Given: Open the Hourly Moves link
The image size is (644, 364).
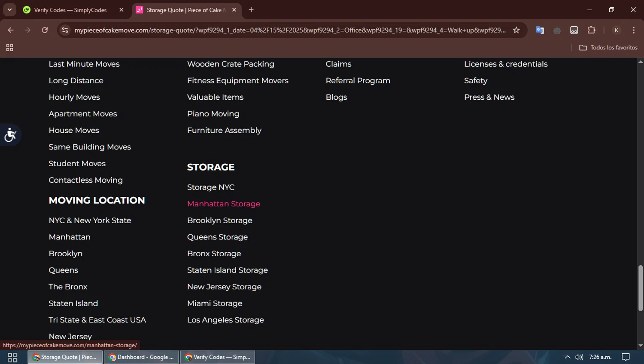Looking at the screenshot, I should (x=74, y=97).
